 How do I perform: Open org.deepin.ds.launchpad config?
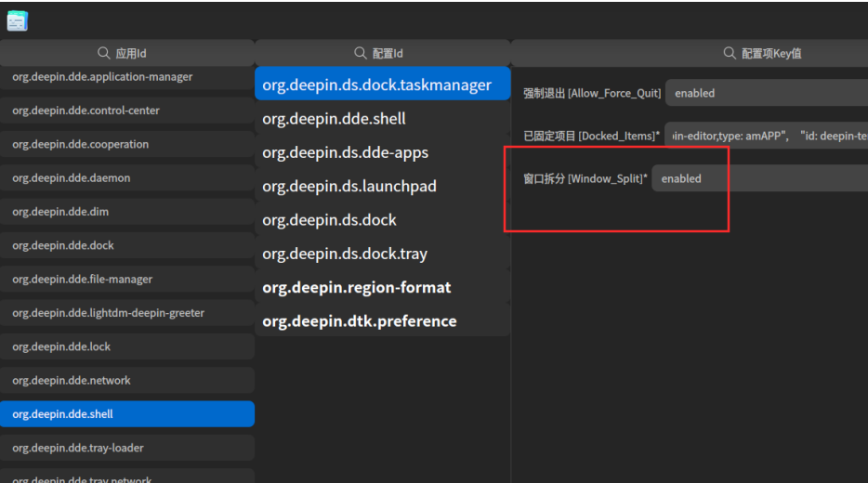point(383,187)
